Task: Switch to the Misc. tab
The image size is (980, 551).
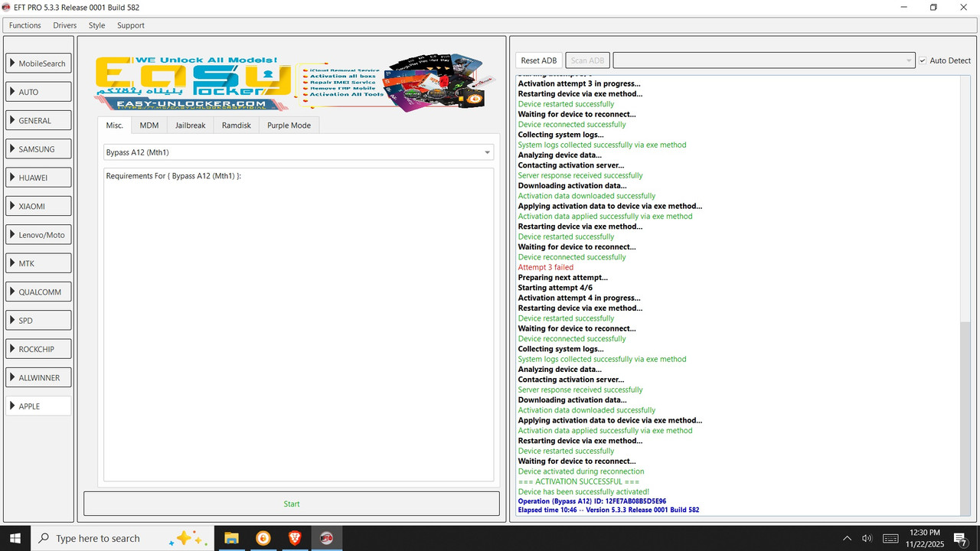Action: pyautogui.click(x=114, y=126)
